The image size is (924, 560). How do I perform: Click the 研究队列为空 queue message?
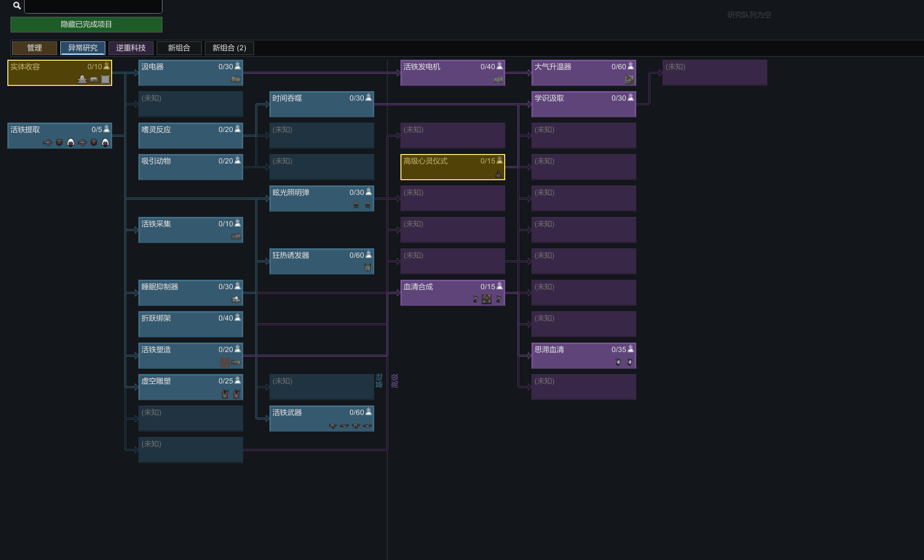[x=749, y=15]
